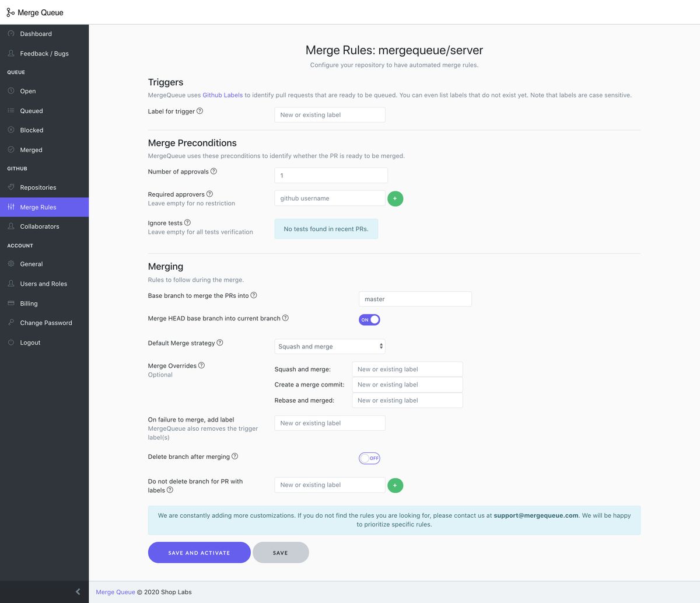Viewport: 700px width, 603px height.
Task: Click Merge Queue logo in header
Action: [x=35, y=12]
